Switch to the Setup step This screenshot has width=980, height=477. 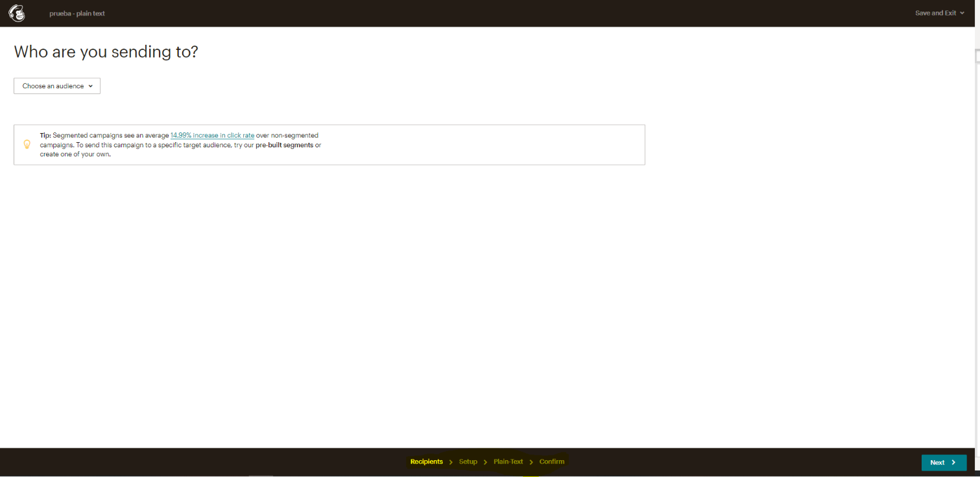[x=468, y=461]
